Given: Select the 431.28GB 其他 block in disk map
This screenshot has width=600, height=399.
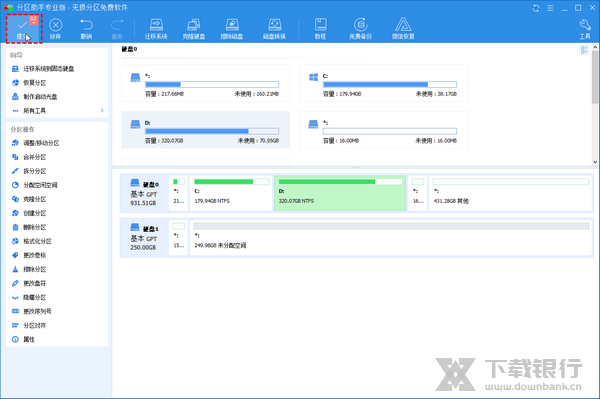Looking at the screenshot, I should point(510,193).
